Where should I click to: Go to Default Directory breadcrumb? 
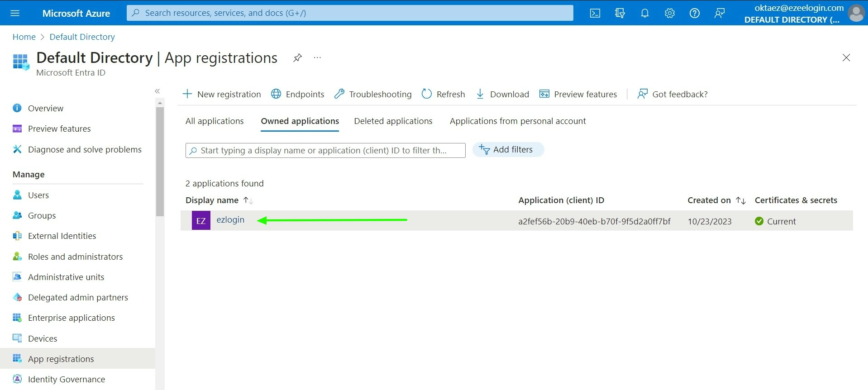click(82, 37)
